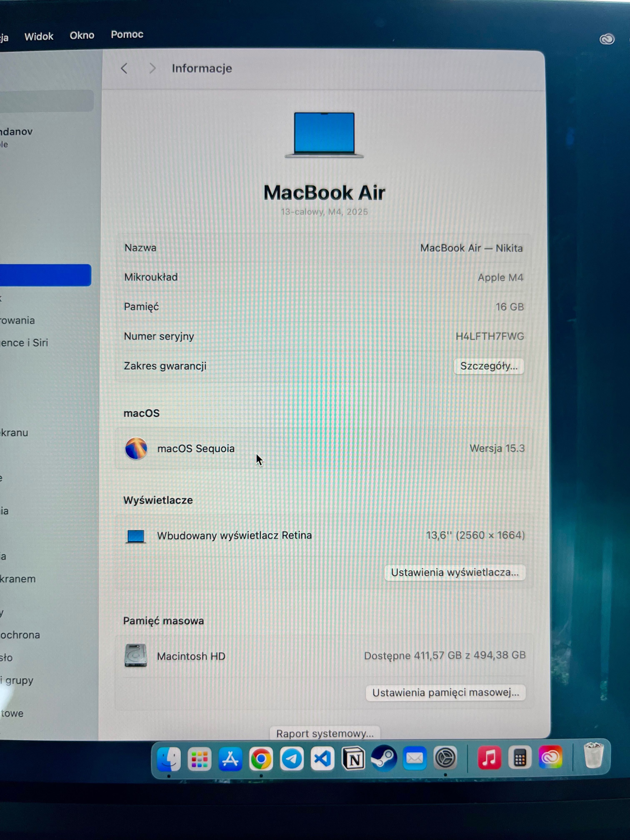
Task: Open the Siri sidebar entry
Action: [24, 342]
